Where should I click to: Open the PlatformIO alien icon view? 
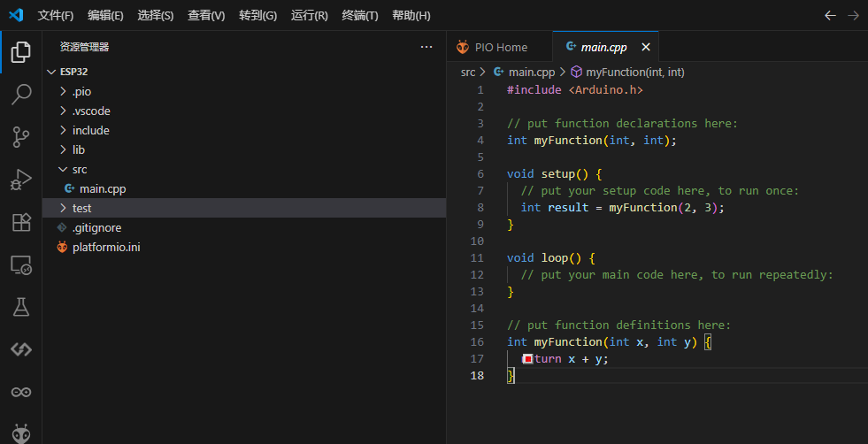(21, 433)
